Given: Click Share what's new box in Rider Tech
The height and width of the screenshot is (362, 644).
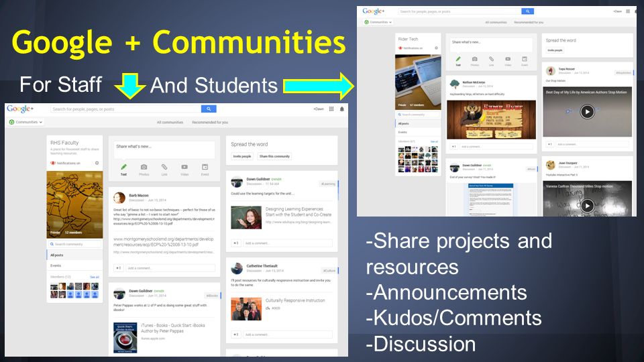Looking at the screenshot, I should click(491, 44).
